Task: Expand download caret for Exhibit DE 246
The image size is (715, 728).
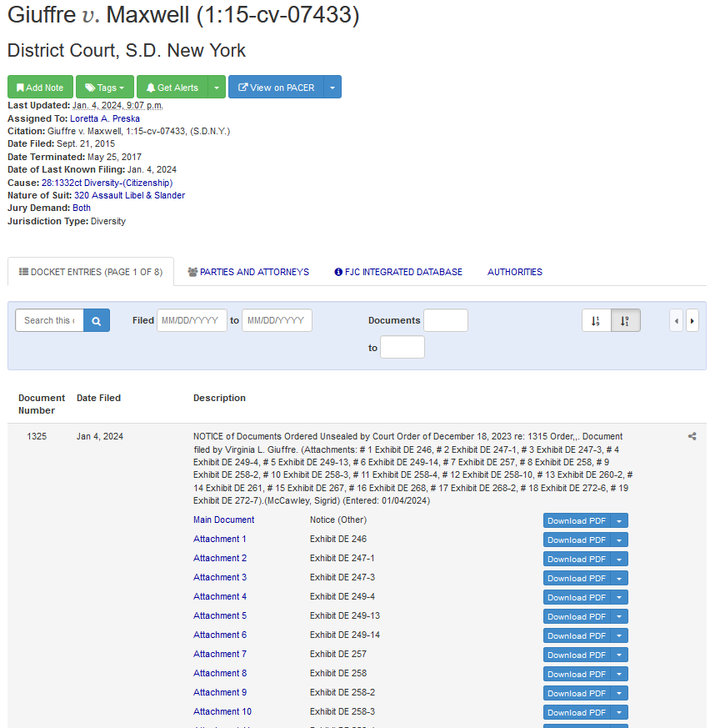Action: click(x=619, y=540)
